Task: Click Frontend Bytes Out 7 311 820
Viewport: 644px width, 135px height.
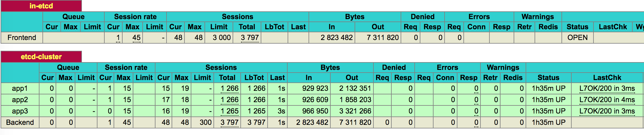Action: [383, 38]
